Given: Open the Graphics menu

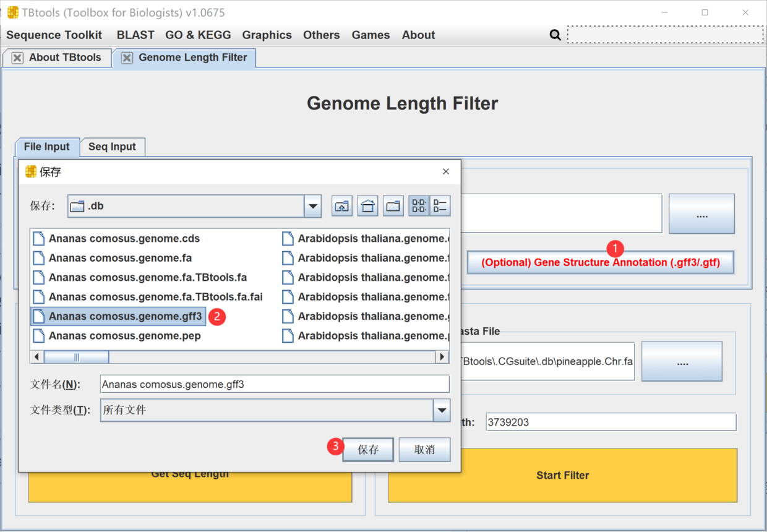Looking at the screenshot, I should pyautogui.click(x=267, y=35).
